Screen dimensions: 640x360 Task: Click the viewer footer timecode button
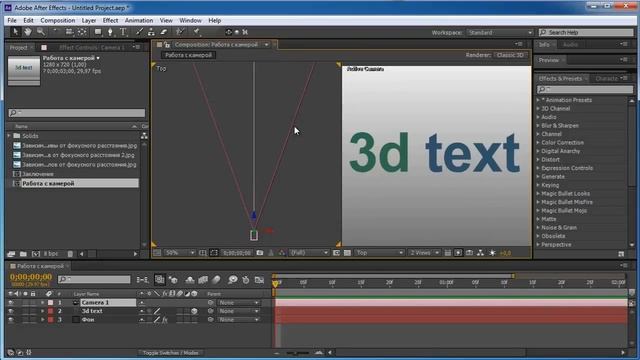point(237,253)
